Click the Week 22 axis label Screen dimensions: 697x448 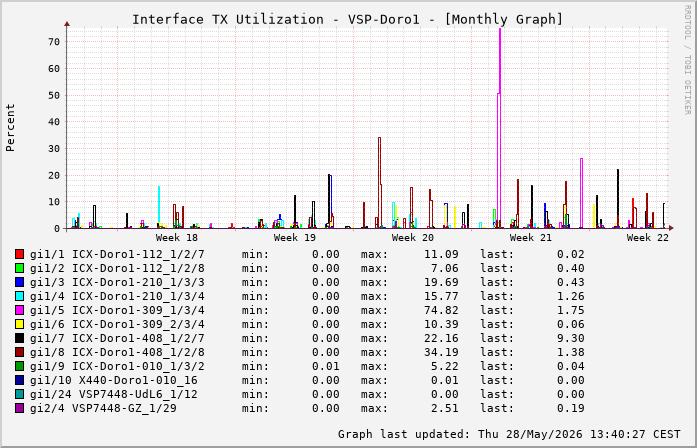[x=648, y=238]
